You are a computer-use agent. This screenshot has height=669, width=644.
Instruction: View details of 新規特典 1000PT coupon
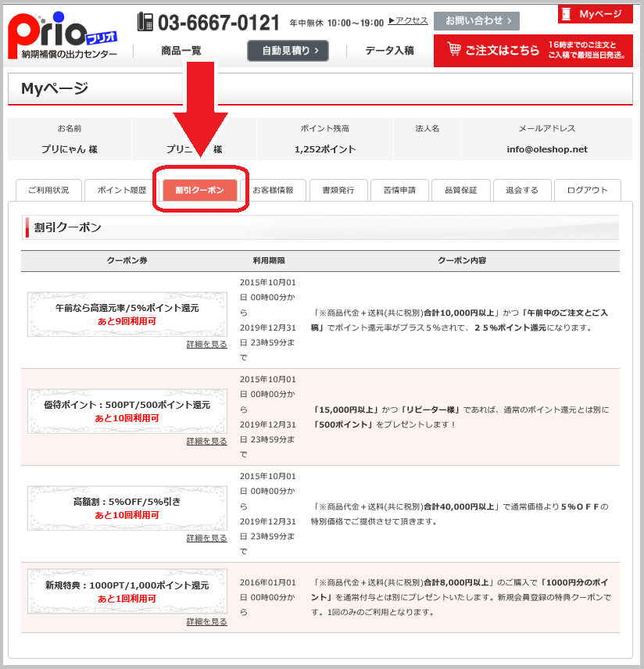pos(206,621)
